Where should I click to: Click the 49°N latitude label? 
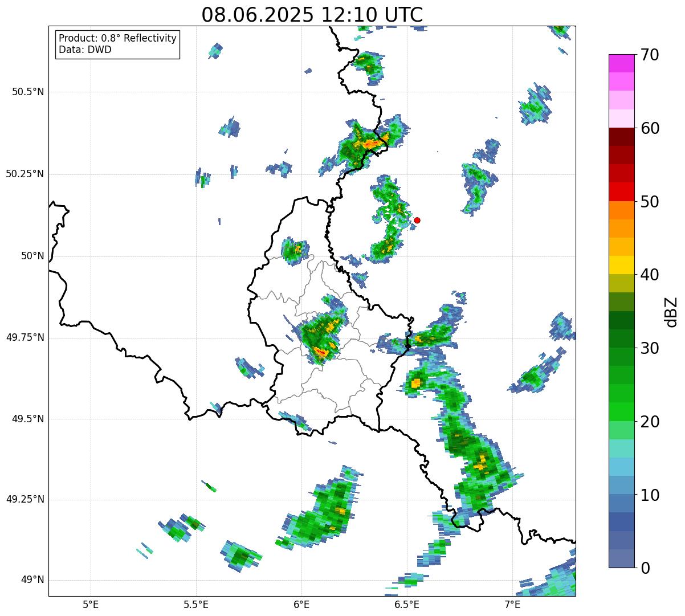[32, 580]
